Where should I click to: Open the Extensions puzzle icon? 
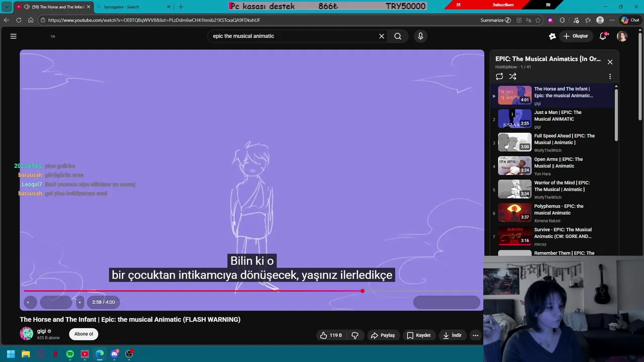[562, 20]
